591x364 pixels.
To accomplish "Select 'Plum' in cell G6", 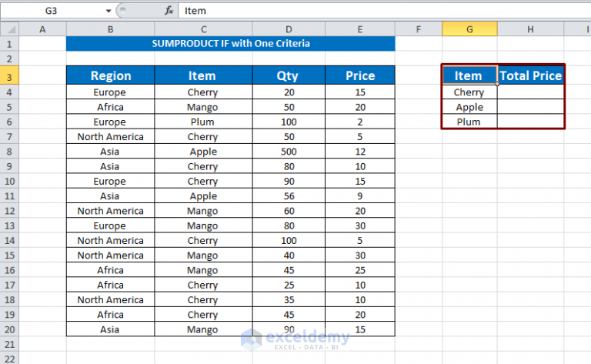I will point(469,122).
